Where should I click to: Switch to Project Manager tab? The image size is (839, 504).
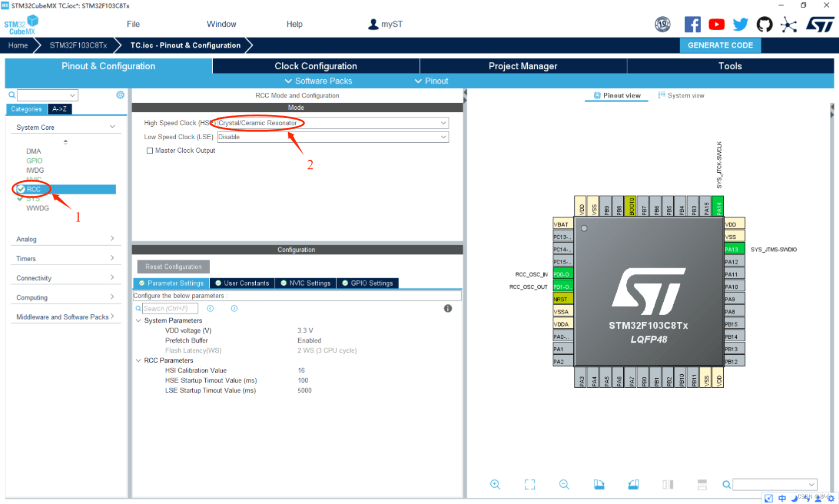[523, 66]
